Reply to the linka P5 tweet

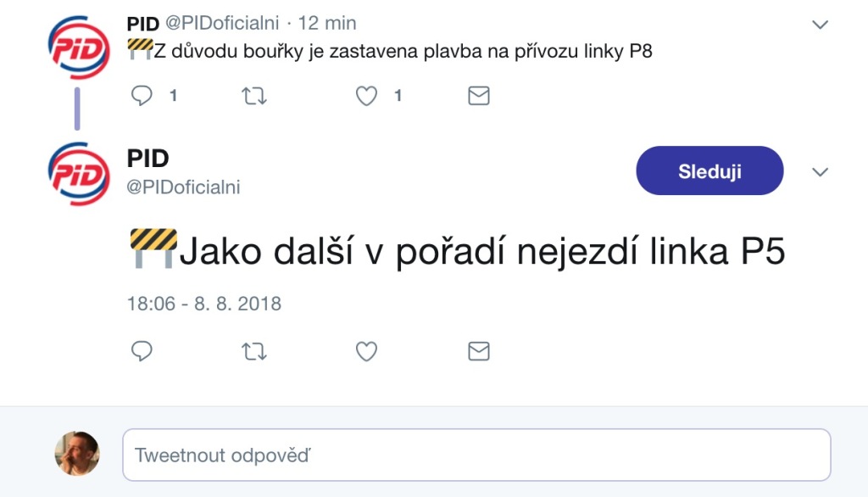tap(142, 351)
